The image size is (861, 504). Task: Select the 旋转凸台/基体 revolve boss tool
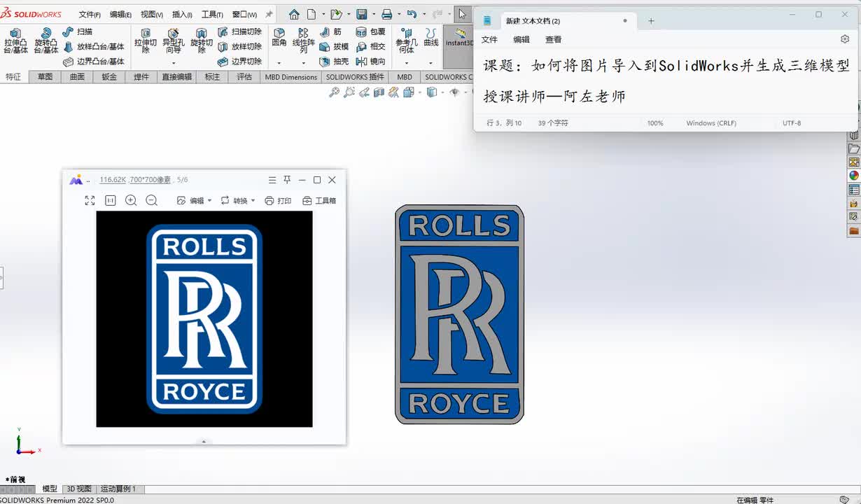[46, 41]
